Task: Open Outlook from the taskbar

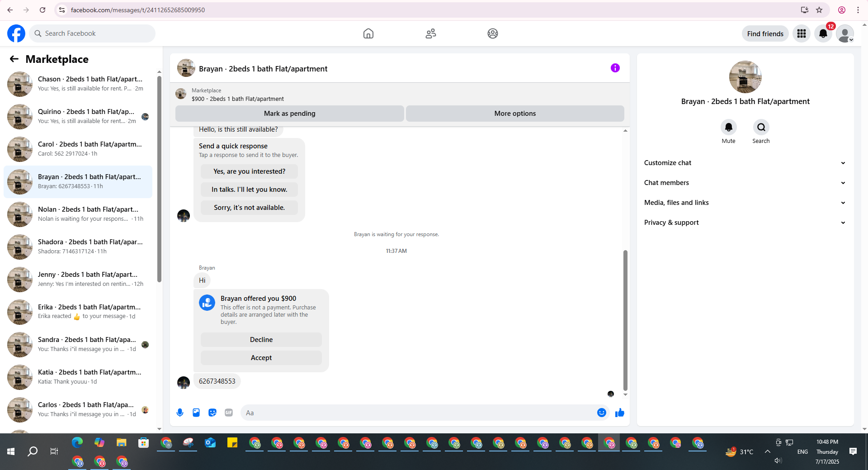Action: pos(210,442)
